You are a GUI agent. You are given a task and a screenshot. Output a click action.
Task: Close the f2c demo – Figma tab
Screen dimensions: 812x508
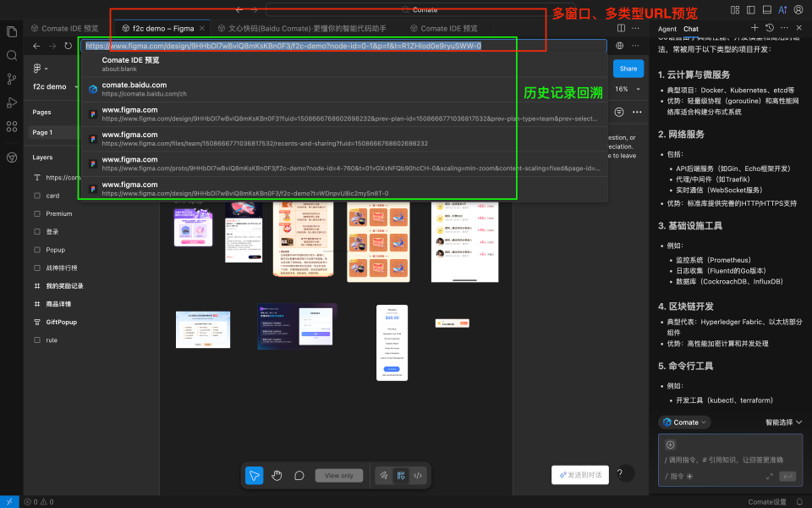point(202,29)
